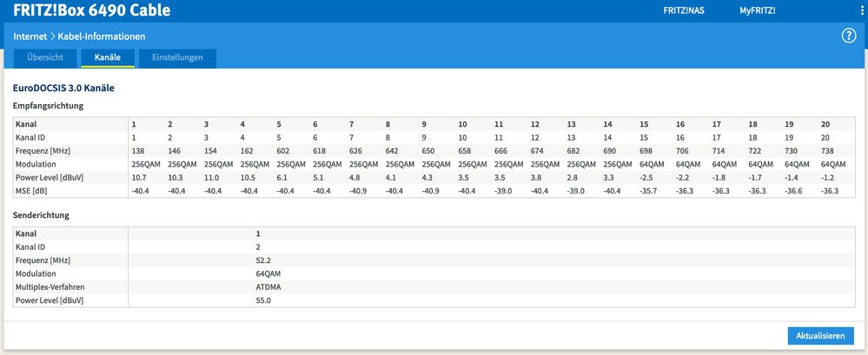
Task: Click power level value 2.8
Action: click(573, 177)
